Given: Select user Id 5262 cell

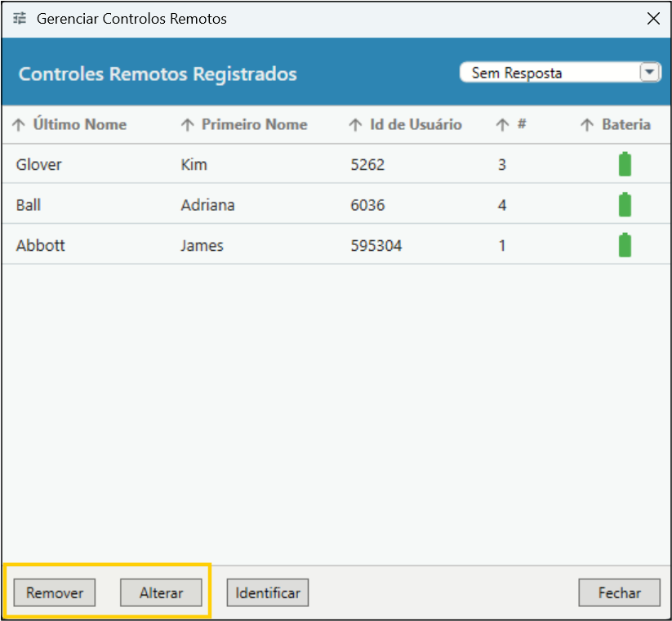Looking at the screenshot, I should [367, 164].
